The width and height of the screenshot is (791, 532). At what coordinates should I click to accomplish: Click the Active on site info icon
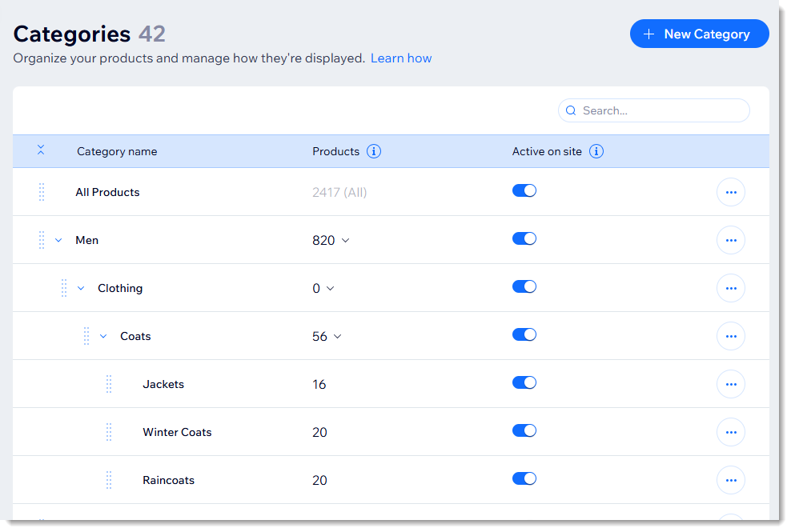596,151
